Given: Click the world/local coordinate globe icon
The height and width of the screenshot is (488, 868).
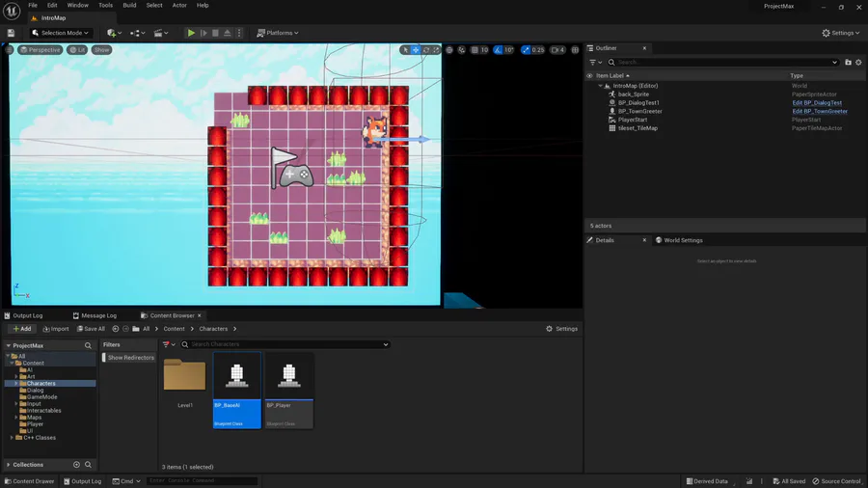Looking at the screenshot, I should click(449, 50).
